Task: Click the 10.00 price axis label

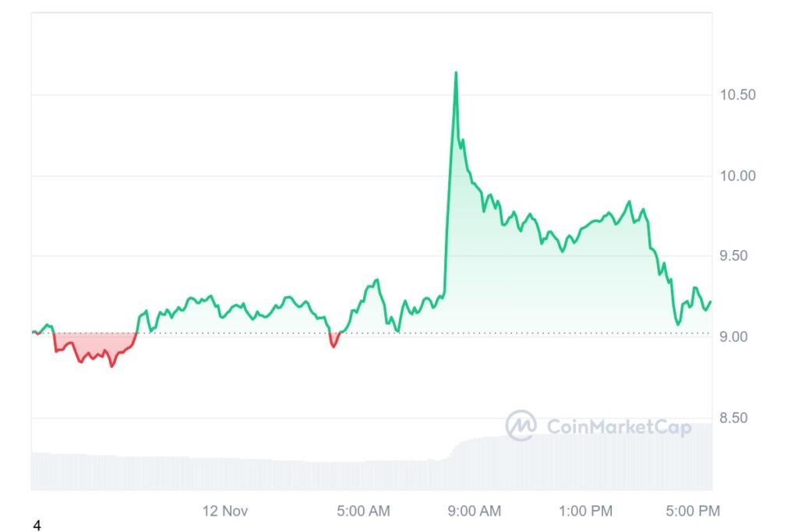Action: 737,176
